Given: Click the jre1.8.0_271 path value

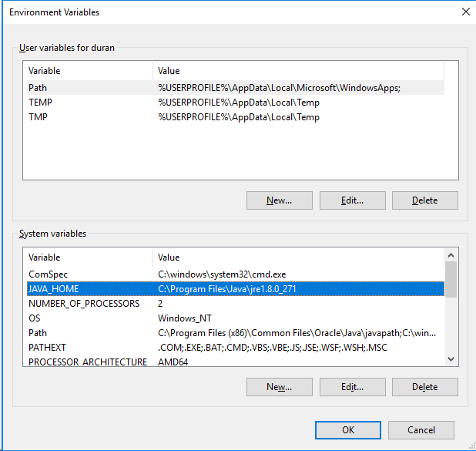Looking at the screenshot, I should (x=226, y=289).
